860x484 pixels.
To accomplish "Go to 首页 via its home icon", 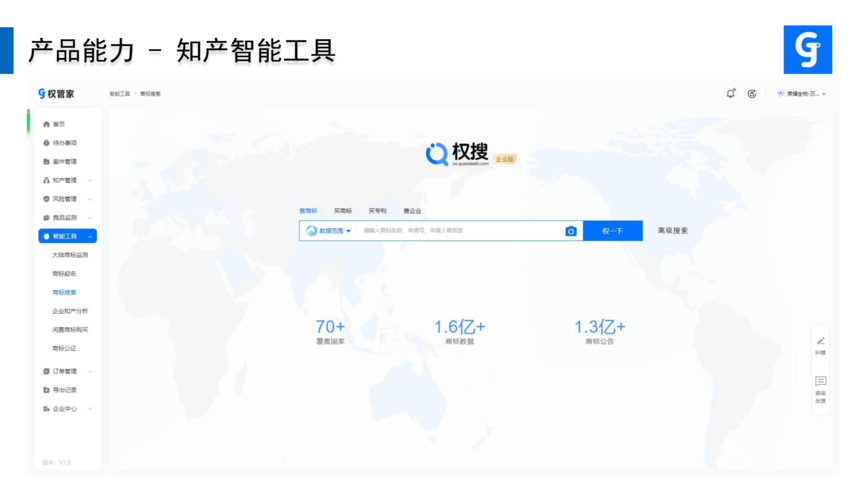I will 46,124.
